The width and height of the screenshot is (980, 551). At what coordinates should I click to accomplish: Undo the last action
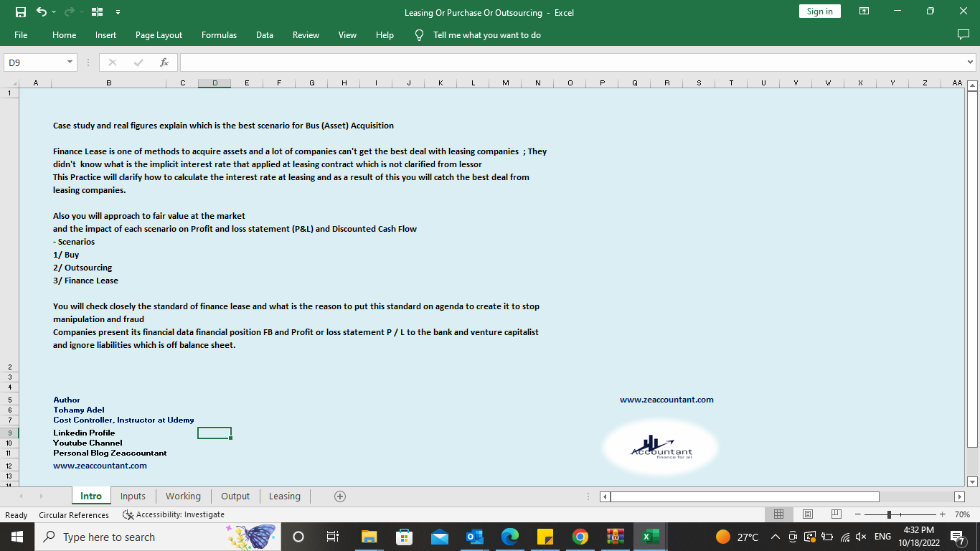click(41, 11)
